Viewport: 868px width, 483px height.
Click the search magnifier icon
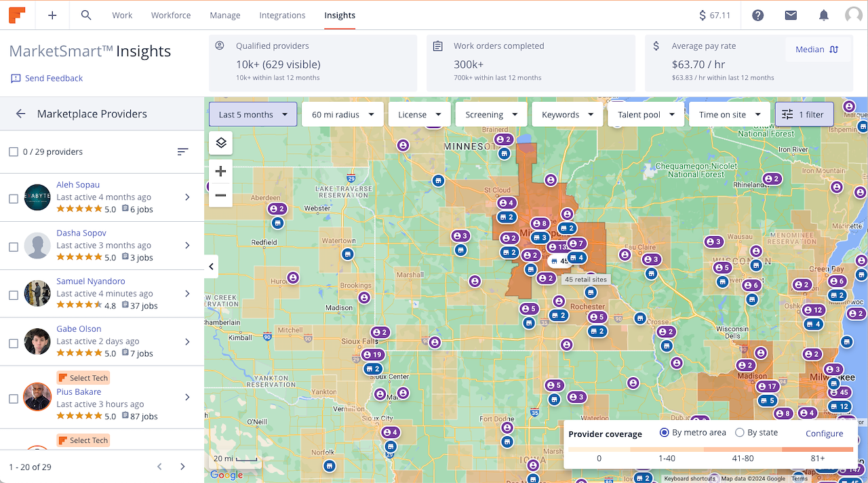[x=86, y=15]
